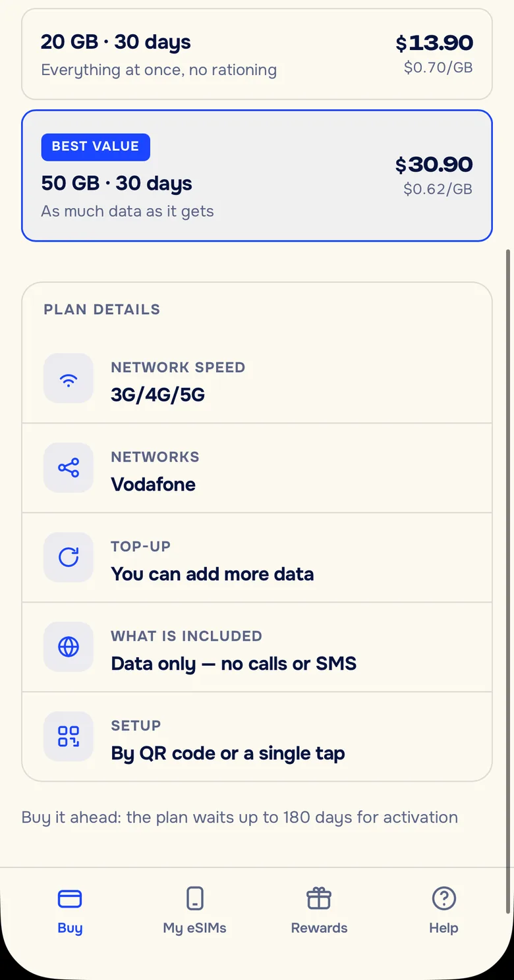Tap the You can add more data row
Screen dimensions: 514x980
point(257,558)
